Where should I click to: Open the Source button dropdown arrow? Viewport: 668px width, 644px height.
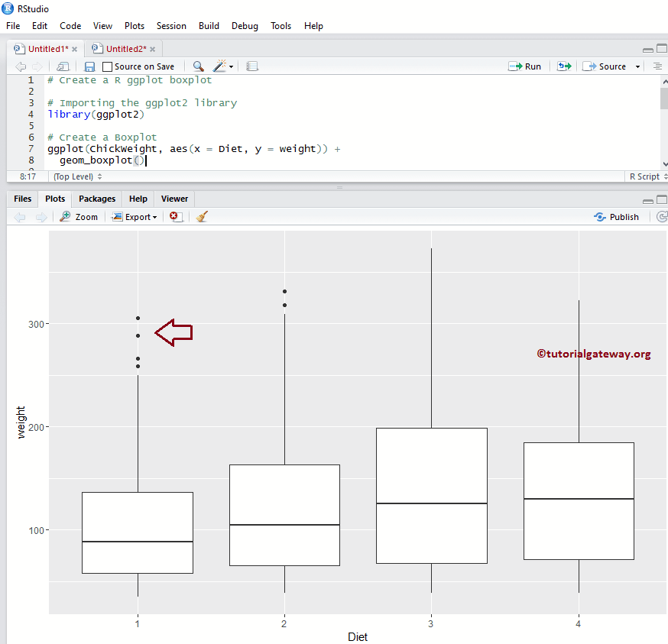click(637, 66)
